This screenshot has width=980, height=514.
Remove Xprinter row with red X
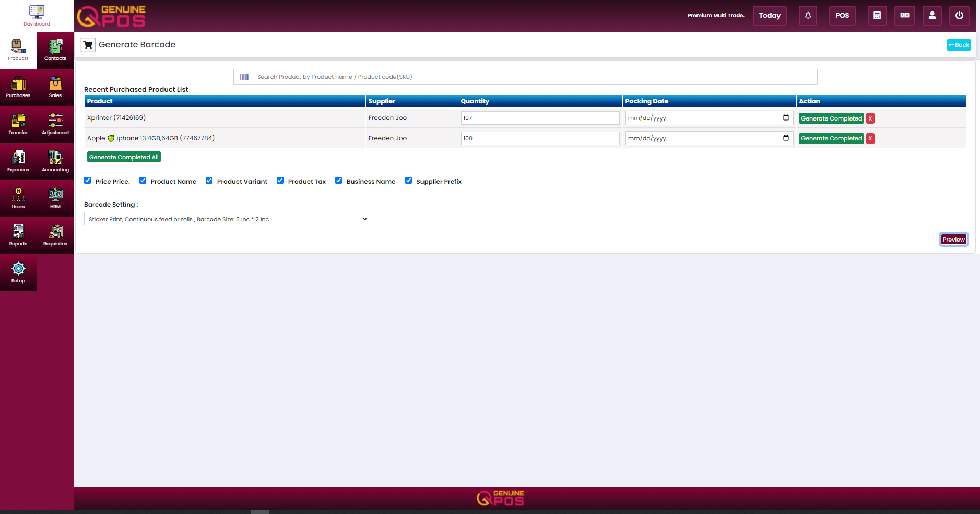point(870,118)
